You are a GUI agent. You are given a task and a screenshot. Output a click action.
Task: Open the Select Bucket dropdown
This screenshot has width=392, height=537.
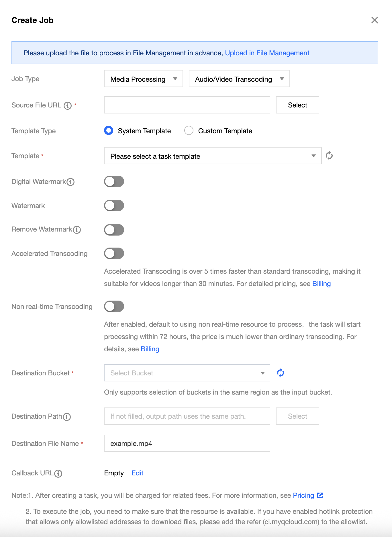[187, 373]
